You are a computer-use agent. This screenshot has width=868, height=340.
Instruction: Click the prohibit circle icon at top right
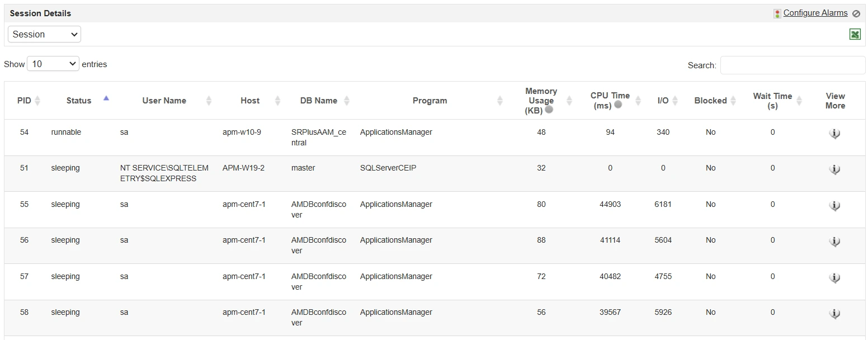(x=856, y=13)
